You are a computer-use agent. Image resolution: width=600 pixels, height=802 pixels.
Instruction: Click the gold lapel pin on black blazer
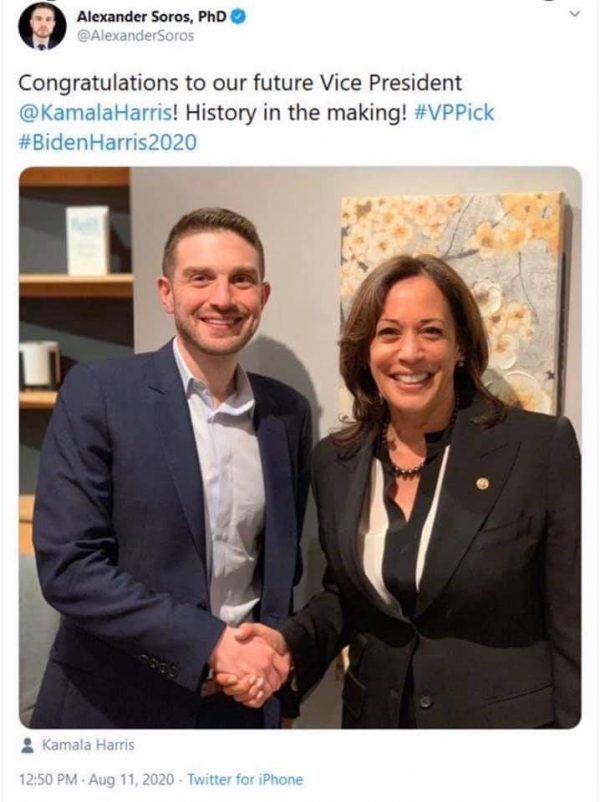click(x=482, y=483)
